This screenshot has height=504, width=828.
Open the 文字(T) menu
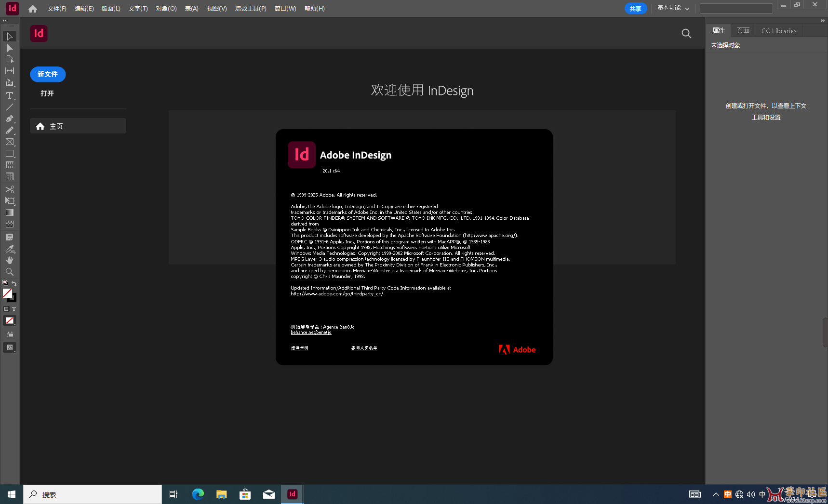138,9
